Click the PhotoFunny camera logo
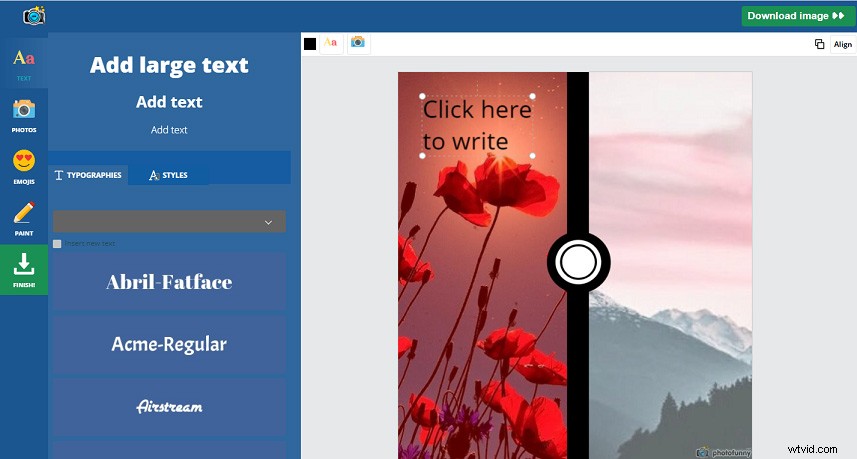The image size is (857, 459). [x=34, y=16]
